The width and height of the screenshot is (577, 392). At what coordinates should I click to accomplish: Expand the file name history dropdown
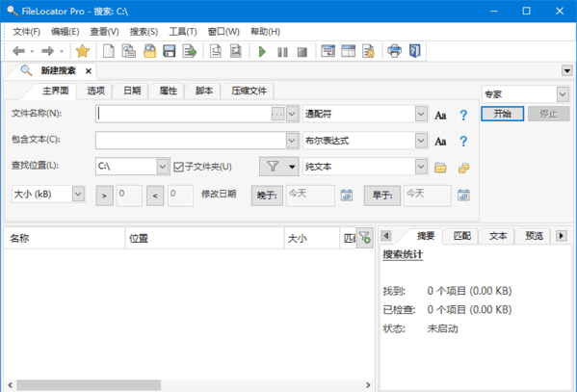click(x=292, y=114)
